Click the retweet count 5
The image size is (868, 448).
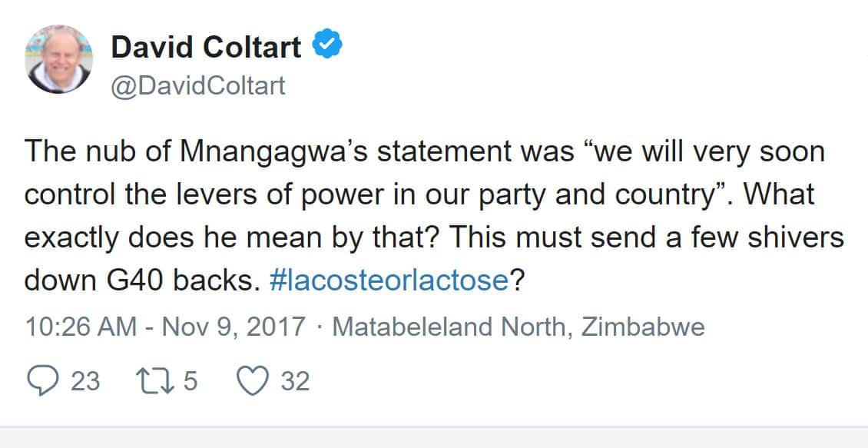point(190,381)
